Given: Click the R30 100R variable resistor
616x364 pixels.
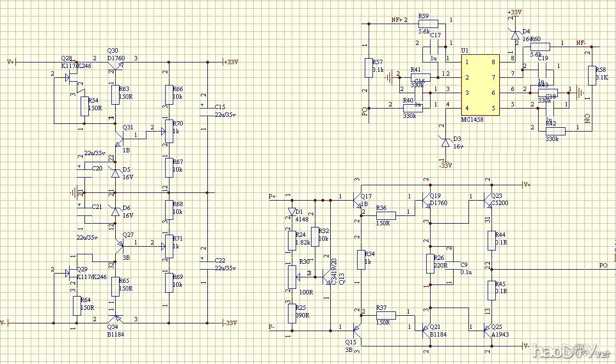Looking at the screenshot, I should [290, 277].
